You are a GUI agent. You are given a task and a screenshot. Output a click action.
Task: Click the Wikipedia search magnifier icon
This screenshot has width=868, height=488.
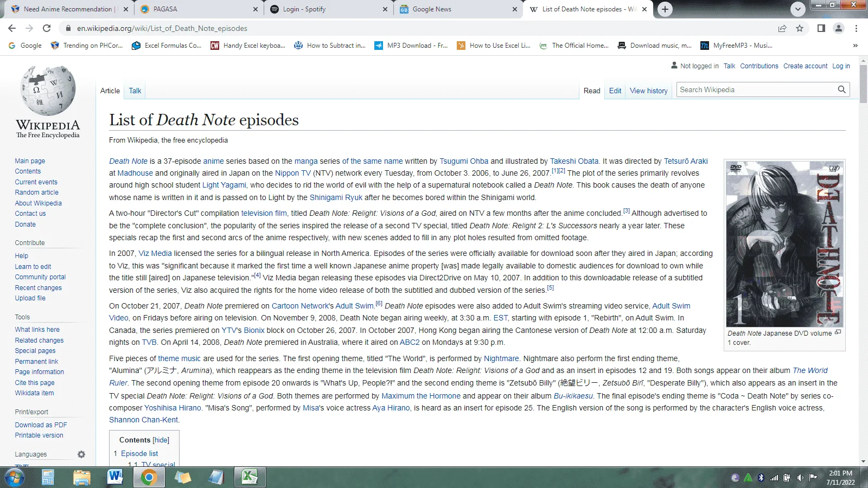[x=841, y=89]
